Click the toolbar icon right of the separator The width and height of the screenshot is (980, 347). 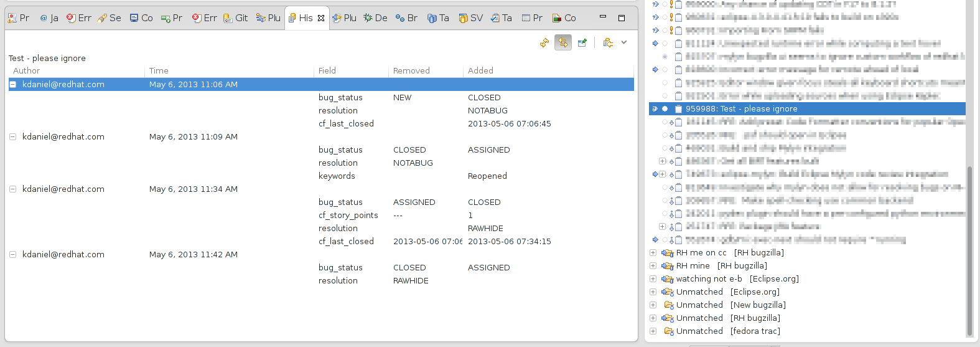608,42
